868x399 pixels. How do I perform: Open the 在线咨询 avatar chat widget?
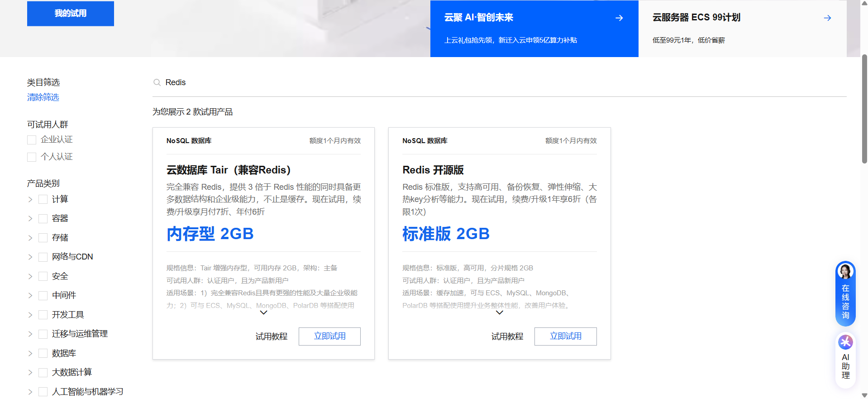point(845,293)
